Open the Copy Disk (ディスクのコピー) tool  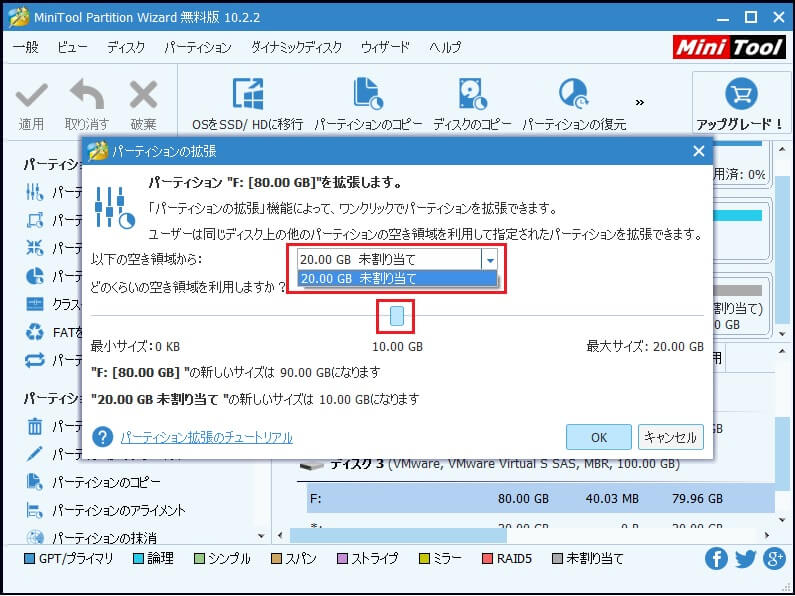point(473,104)
